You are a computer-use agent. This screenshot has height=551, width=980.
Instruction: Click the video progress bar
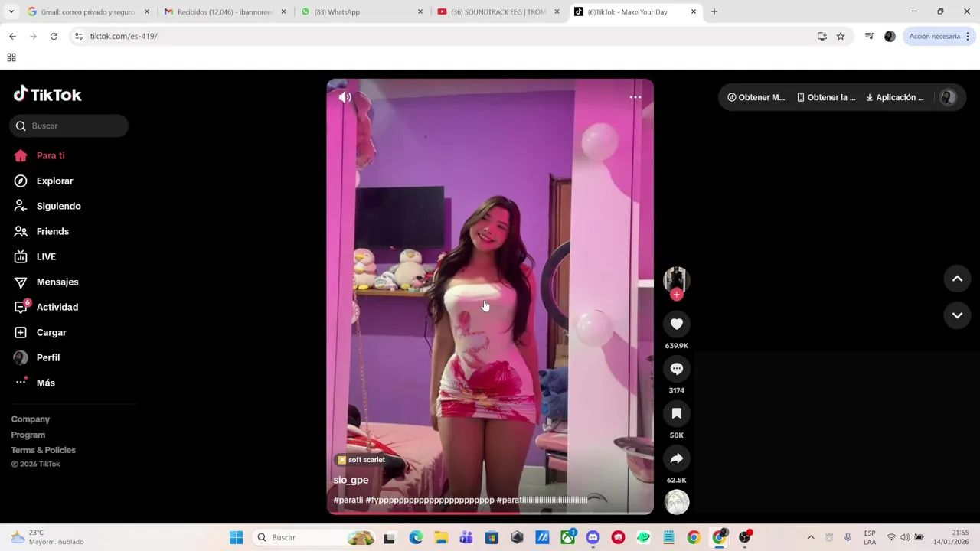click(490, 514)
